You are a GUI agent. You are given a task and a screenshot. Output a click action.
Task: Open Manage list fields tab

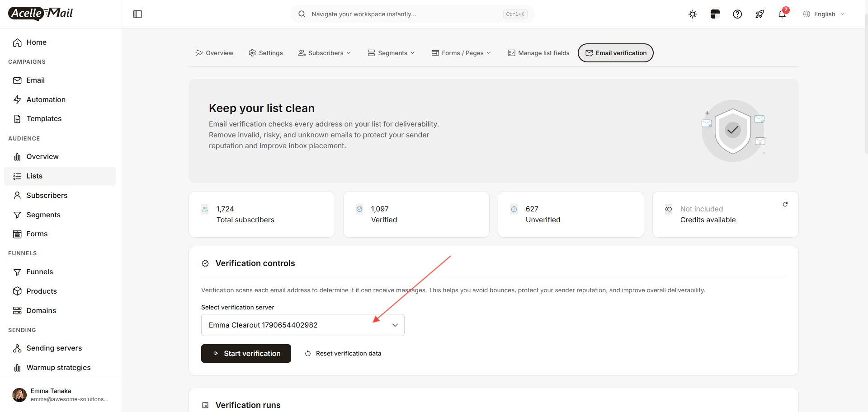pyautogui.click(x=538, y=53)
